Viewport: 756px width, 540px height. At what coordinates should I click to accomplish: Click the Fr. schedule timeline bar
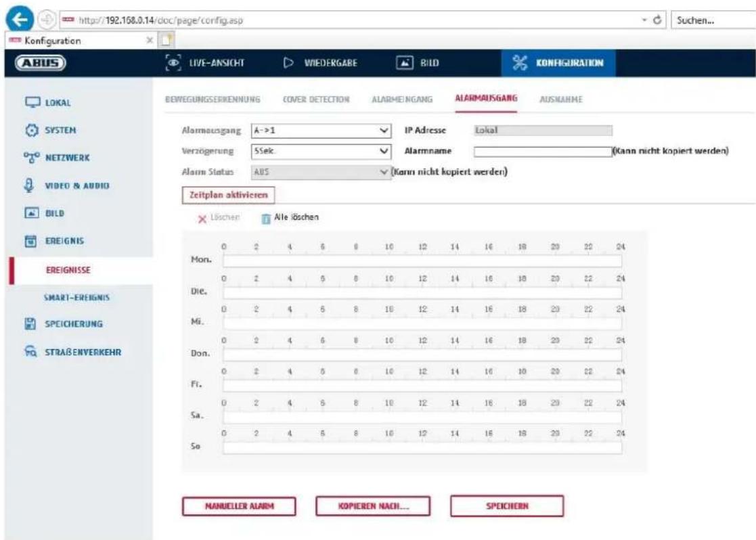(x=422, y=385)
